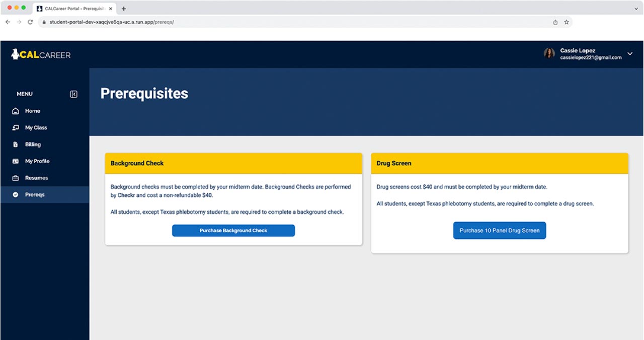
Task: Click the My Profile card icon
Action: click(x=16, y=161)
